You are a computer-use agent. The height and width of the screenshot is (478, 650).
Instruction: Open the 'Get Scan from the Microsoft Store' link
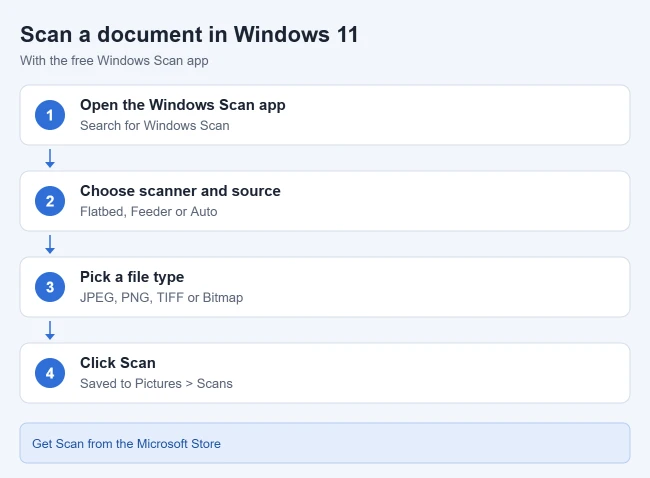coord(126,444)
